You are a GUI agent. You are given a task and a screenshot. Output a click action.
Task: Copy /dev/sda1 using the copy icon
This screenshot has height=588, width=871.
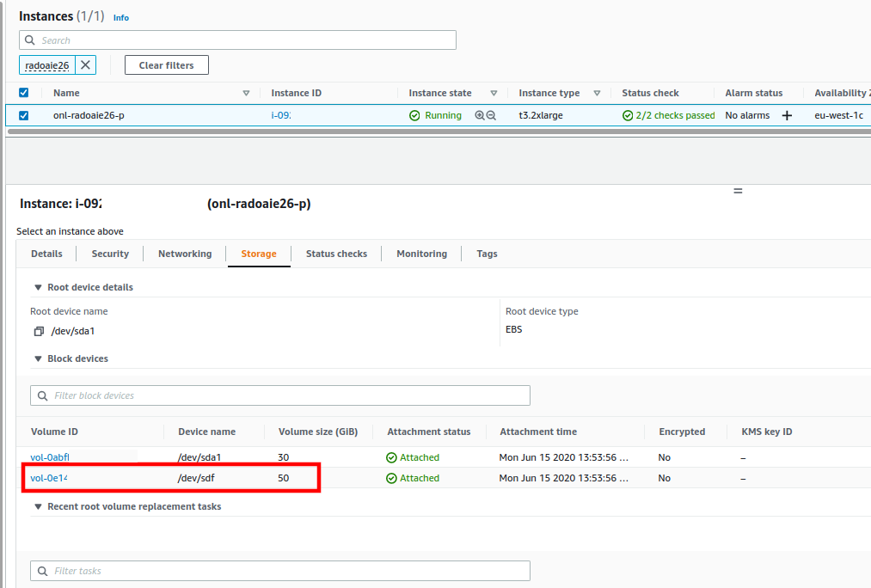[39, 330]
